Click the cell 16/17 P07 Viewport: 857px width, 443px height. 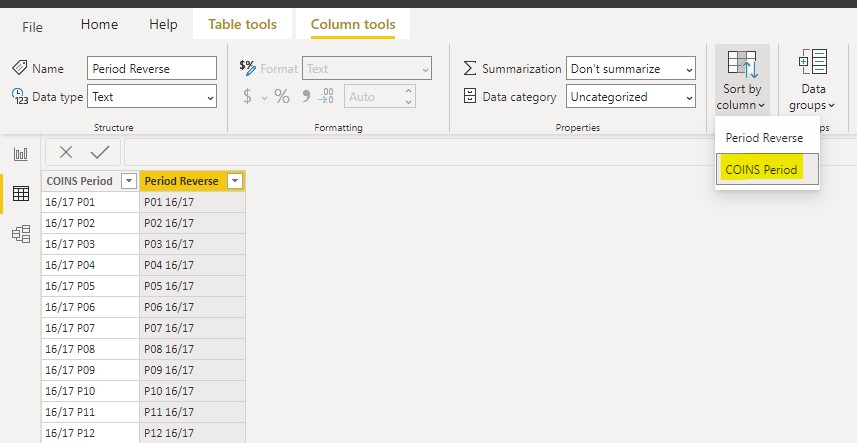pos(90,328)
